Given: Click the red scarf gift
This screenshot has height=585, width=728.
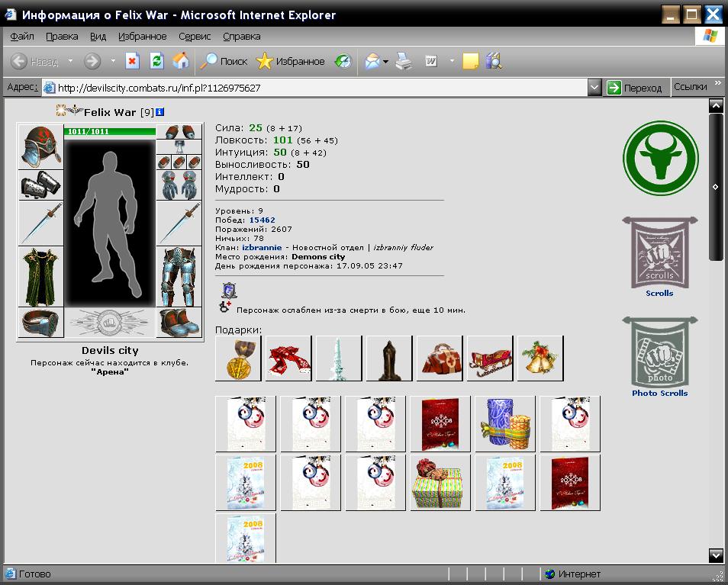Looking at the screenshot, I should click(x=288, y=358).
